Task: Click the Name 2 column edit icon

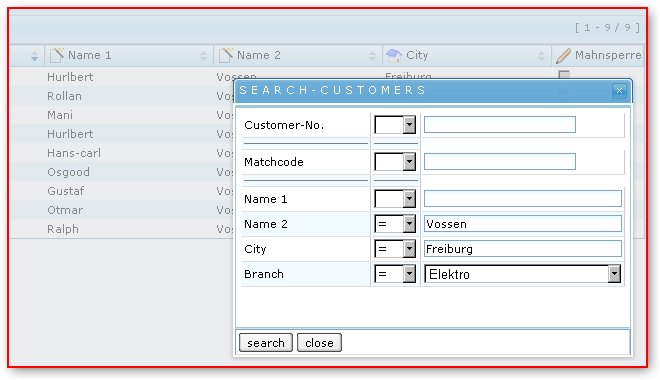Action: coord(226,55)
